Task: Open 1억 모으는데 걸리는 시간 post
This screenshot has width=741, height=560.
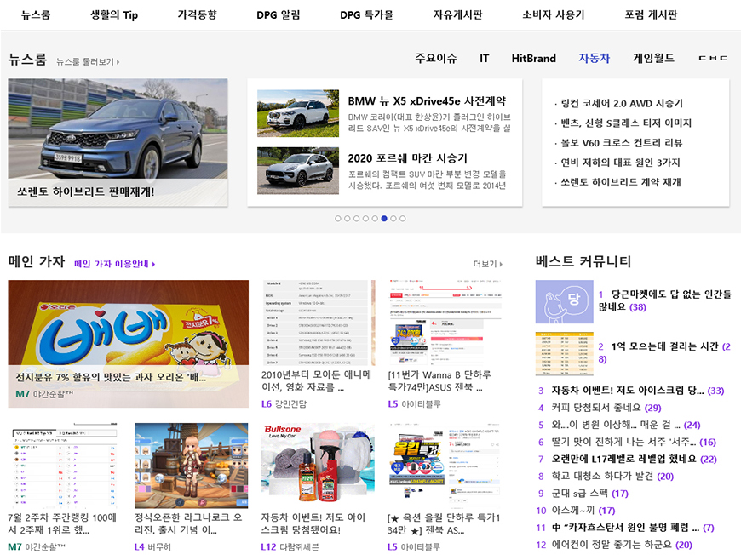Action: pyautogui.click(x=665, y=352)
